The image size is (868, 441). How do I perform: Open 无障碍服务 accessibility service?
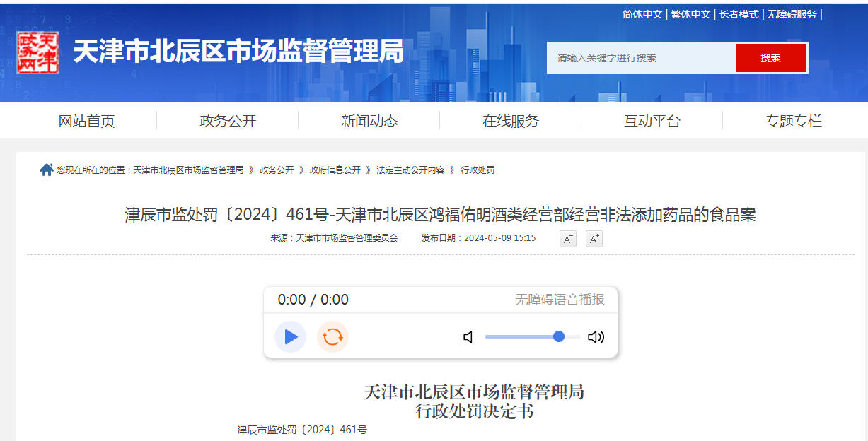pos(792,14)
